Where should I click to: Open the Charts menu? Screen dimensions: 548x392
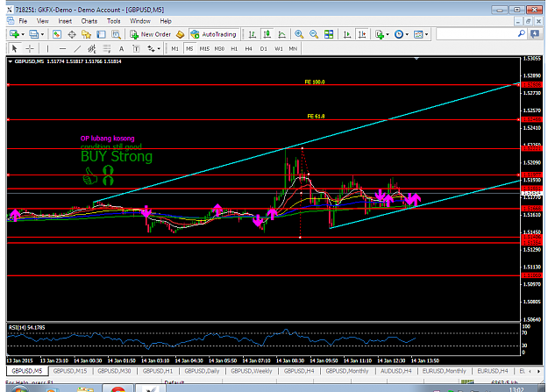click(x=89, y=21)
